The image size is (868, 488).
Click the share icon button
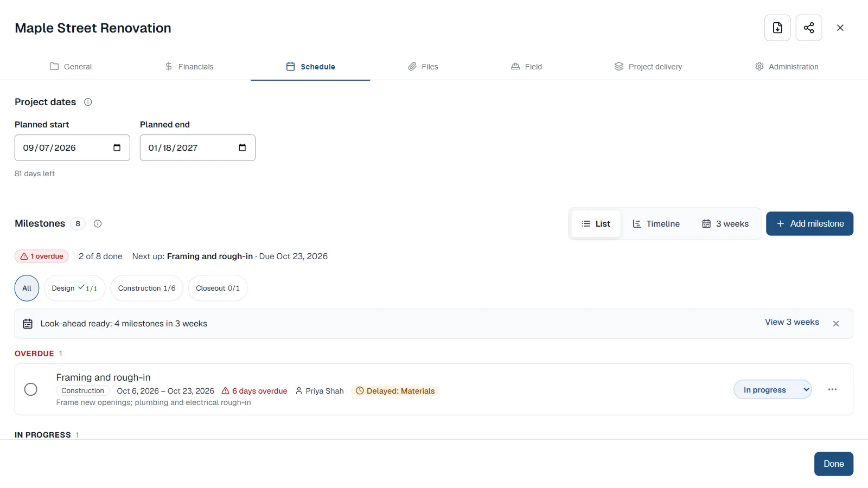click(809, 28)
